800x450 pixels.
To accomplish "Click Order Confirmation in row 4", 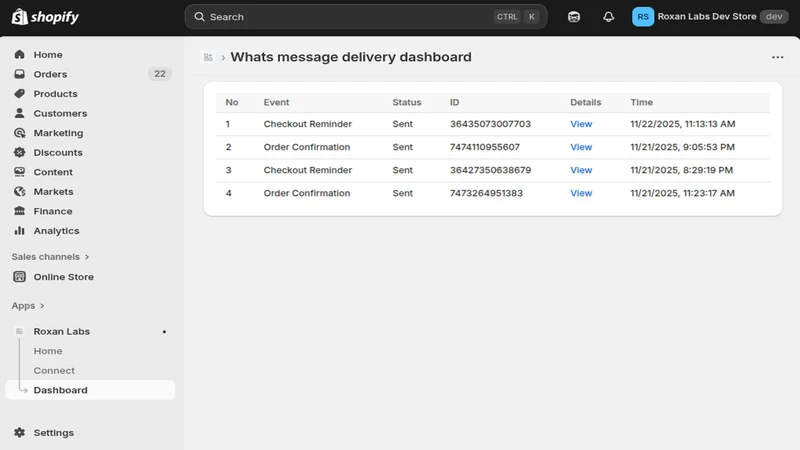I will (307, 193).
